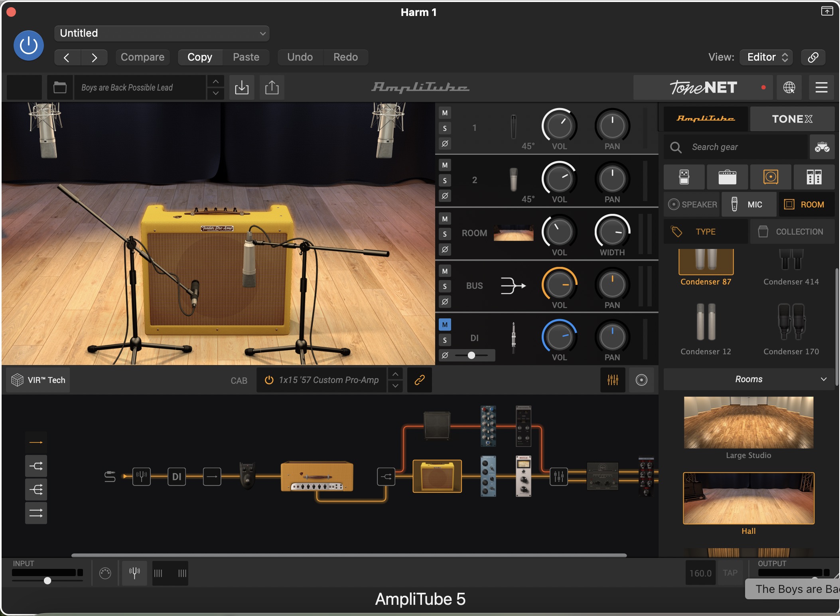The width and height of the screenshot is (840, 616).
Task: Select the ROOM tab
Action: pos(806,205)
